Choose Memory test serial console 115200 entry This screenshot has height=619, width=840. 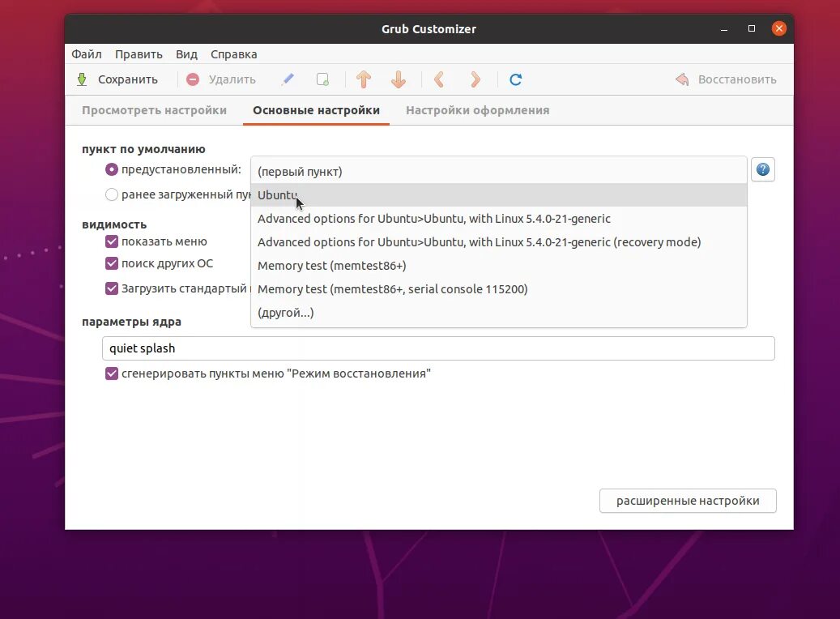[499, 289]
